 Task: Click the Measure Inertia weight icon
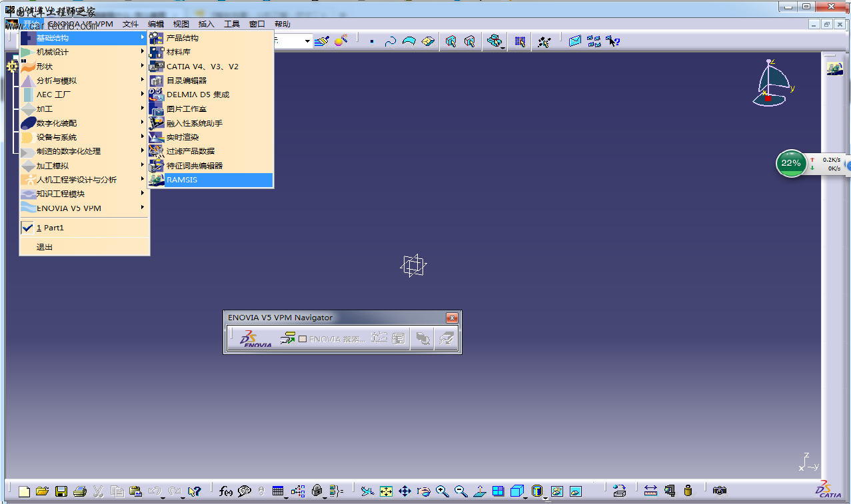tap(688, 491)
